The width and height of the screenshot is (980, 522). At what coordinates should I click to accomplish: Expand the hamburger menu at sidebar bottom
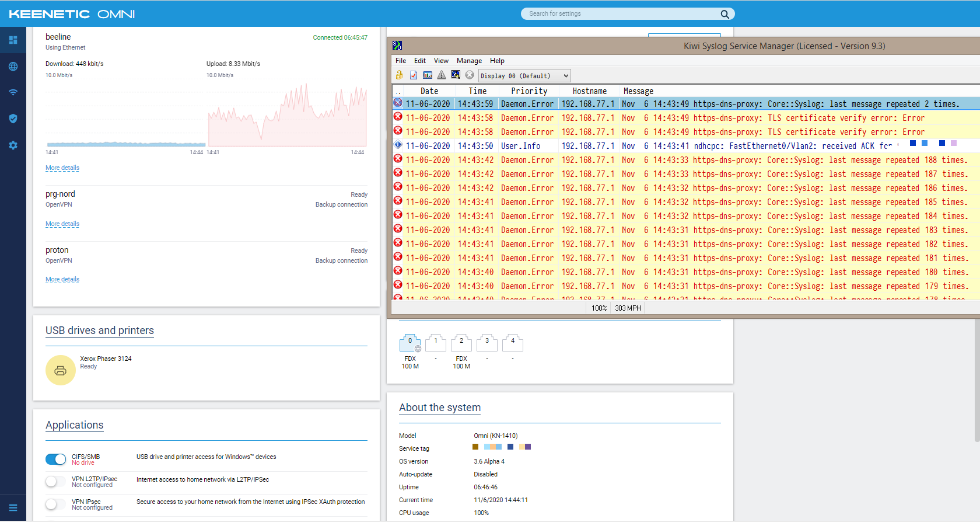click(x=13, y=507)
